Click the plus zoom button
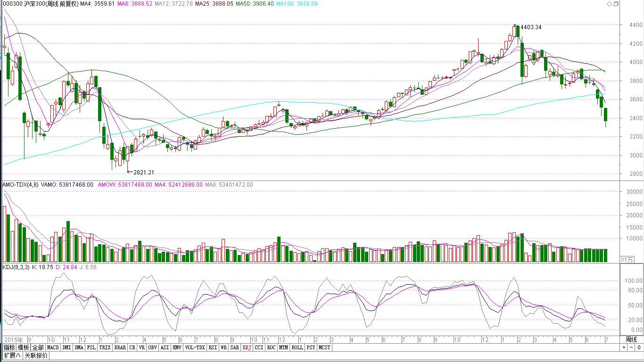 pos(624,347)
